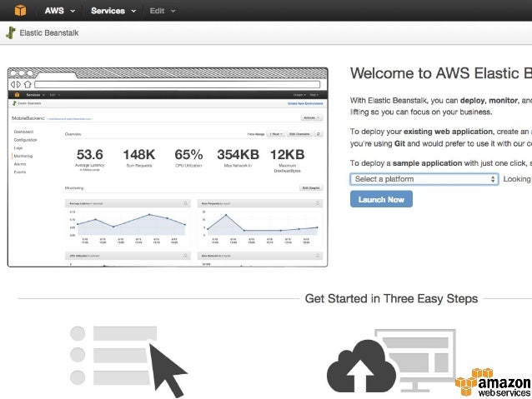Click the Welcome to AWS Elastic heading
Viewport: 532px width, 399px height.
tap(441, 73)
